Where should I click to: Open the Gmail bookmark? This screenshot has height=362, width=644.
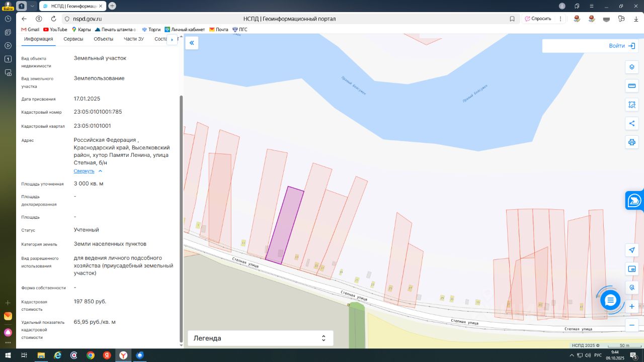click(x=30, y=30)
